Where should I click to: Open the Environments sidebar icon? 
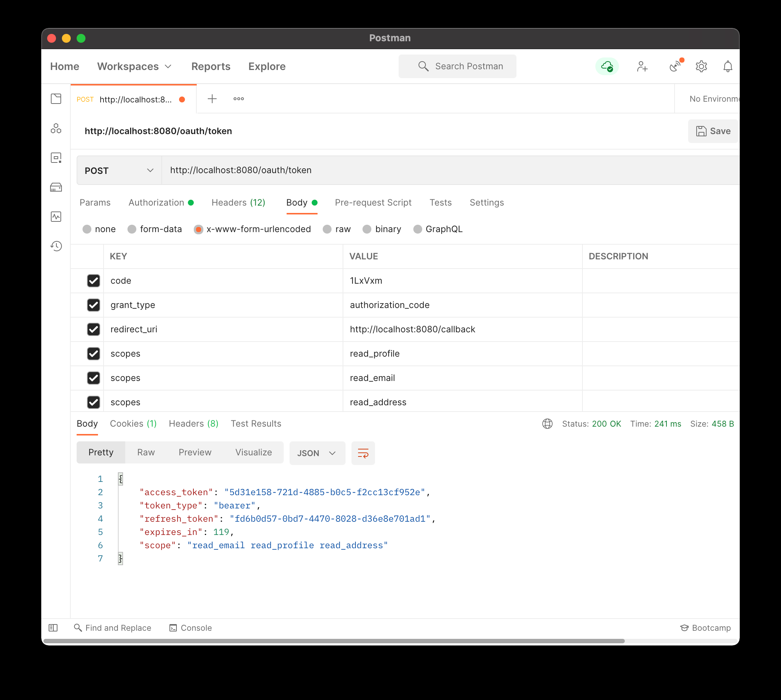[56, 158]
